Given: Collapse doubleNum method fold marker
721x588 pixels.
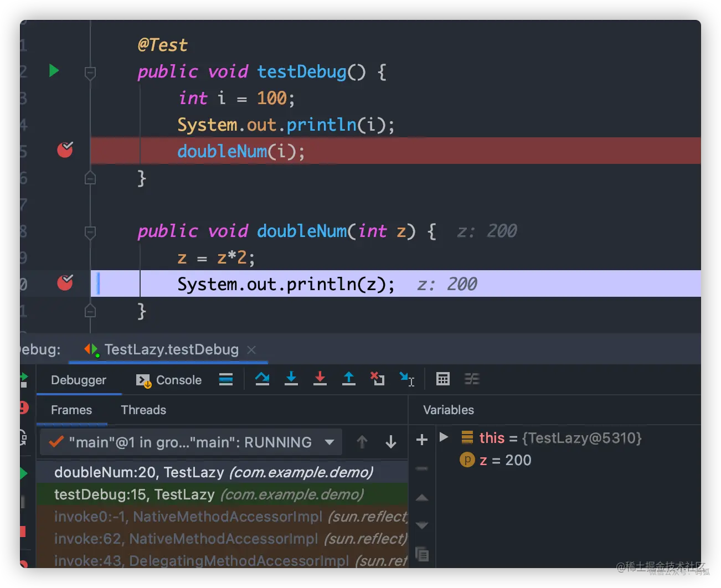Looking at the screenshot, I should click(90, 232).
